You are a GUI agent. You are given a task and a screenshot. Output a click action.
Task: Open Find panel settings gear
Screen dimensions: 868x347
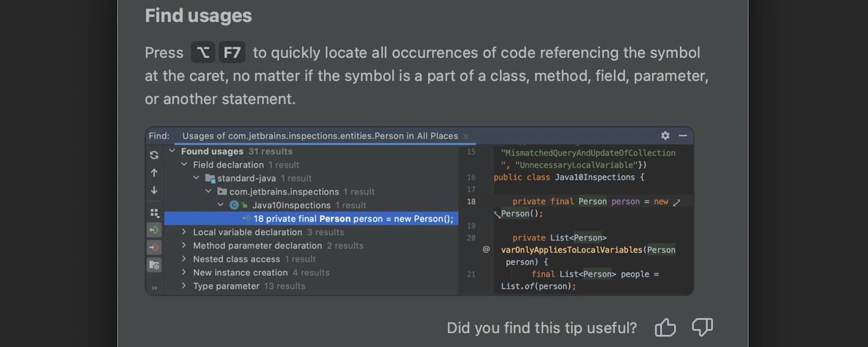665,135
